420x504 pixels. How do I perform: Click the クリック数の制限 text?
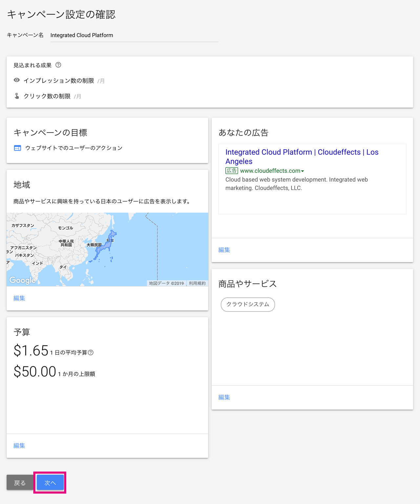(47, 96)
